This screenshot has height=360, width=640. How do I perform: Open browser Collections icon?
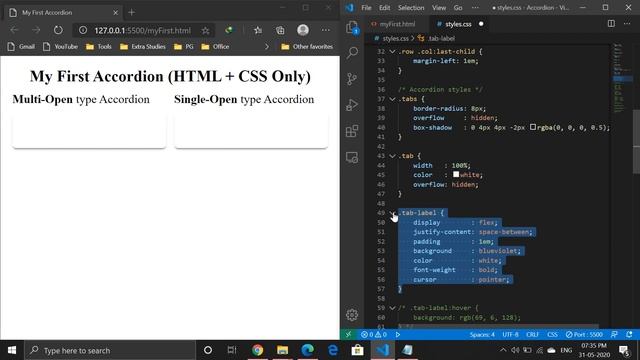280,30
